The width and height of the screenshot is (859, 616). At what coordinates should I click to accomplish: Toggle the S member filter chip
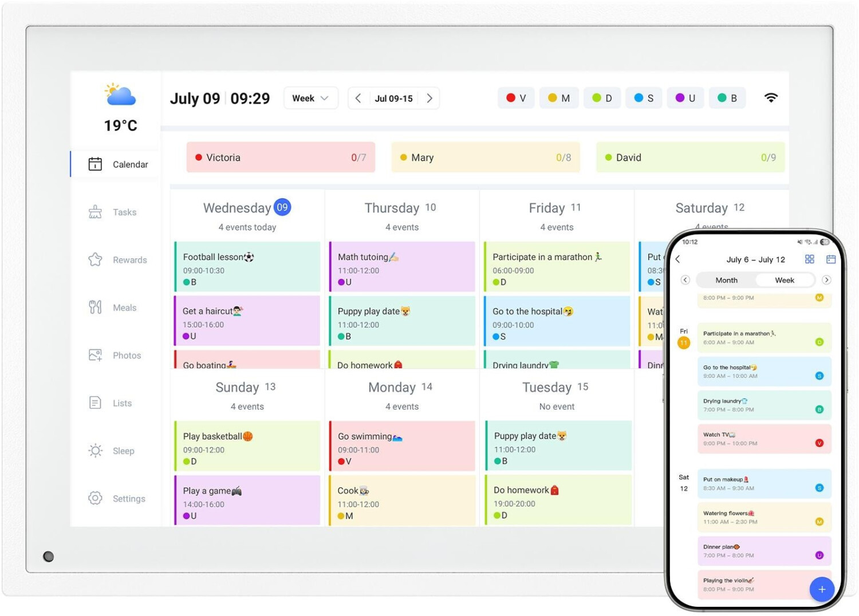(x=644, y=98)
